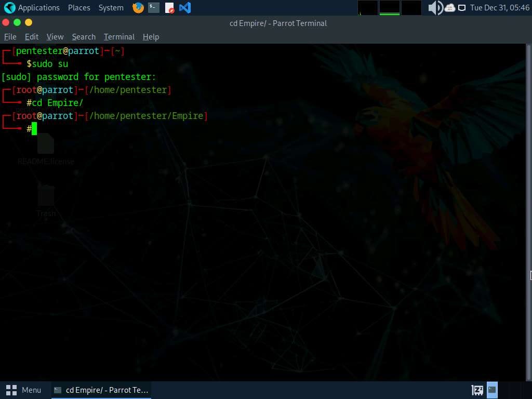Click the window title 'cd Empire/ - Parrot Terminal'
Image resolution: width=532 pixels, height=399 pixels.
278,23
